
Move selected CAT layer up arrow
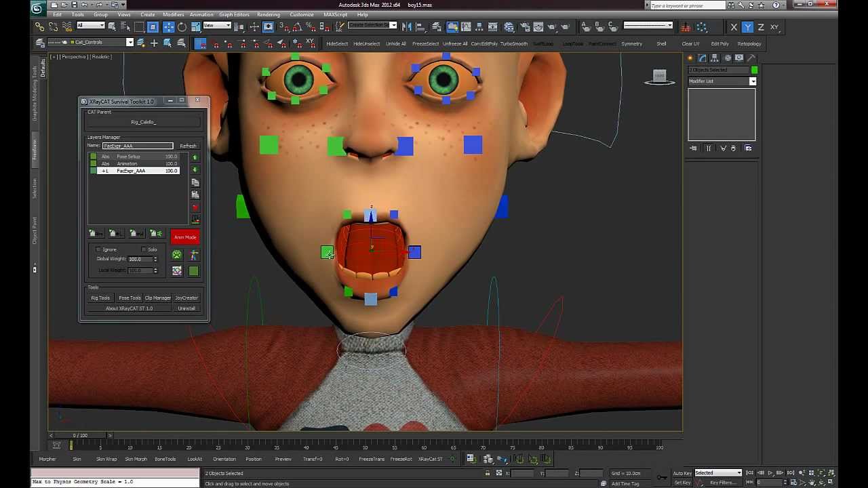(x=195, y=157)
